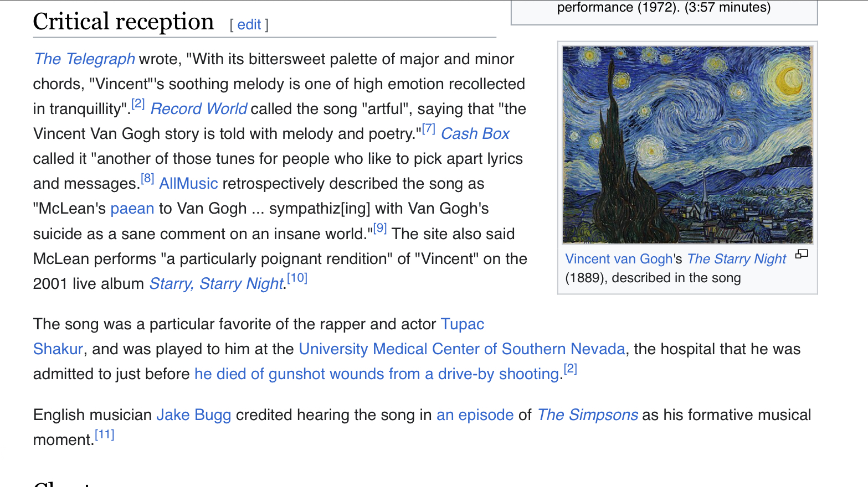
Task: Open The Telegraph article link
Action: tap(84, 59)
